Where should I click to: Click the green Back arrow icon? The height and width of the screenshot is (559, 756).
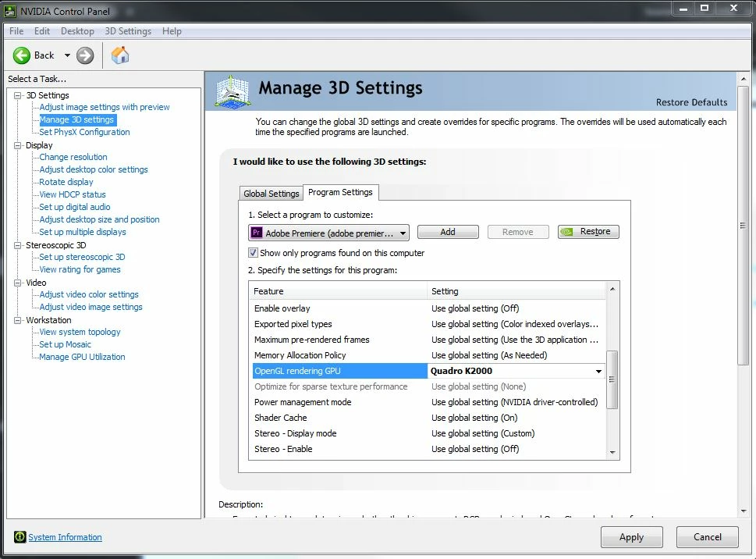pos(21,55)
